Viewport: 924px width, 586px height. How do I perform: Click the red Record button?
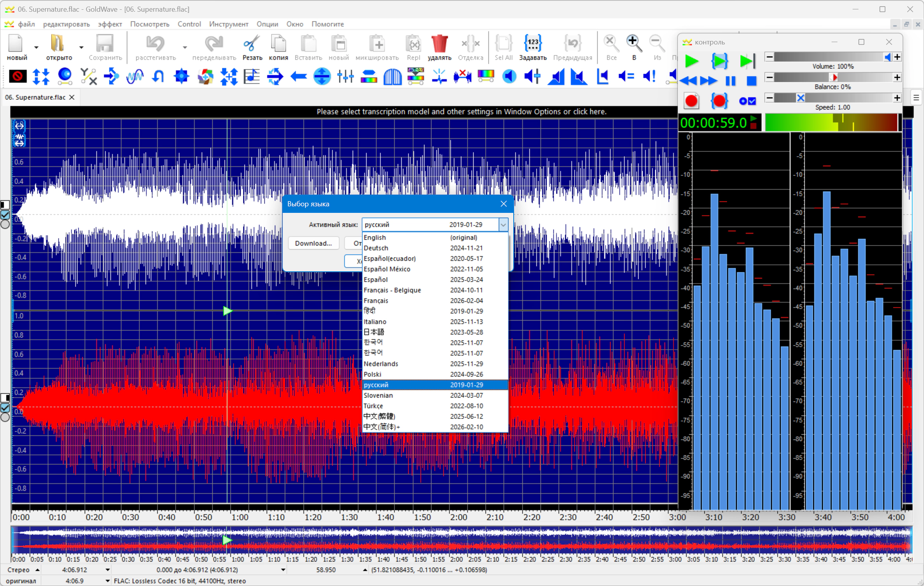tap(692, 101)
